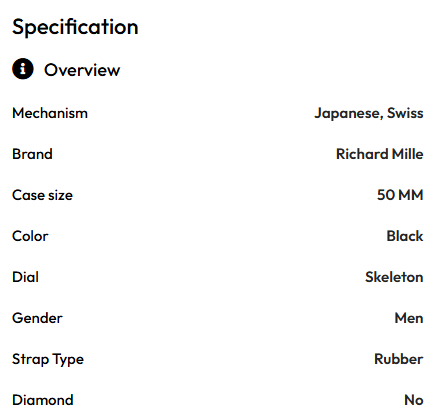Click the Strap Type label

[x=48, y=360]
